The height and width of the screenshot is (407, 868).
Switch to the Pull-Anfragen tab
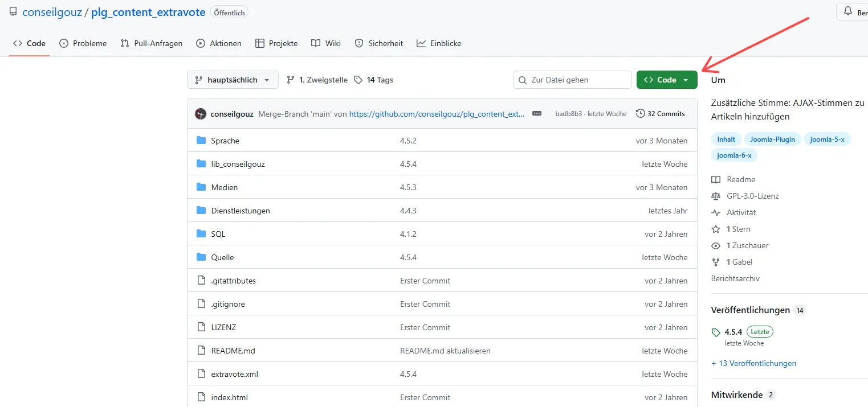pyautogui.click(x=152, y=43)
